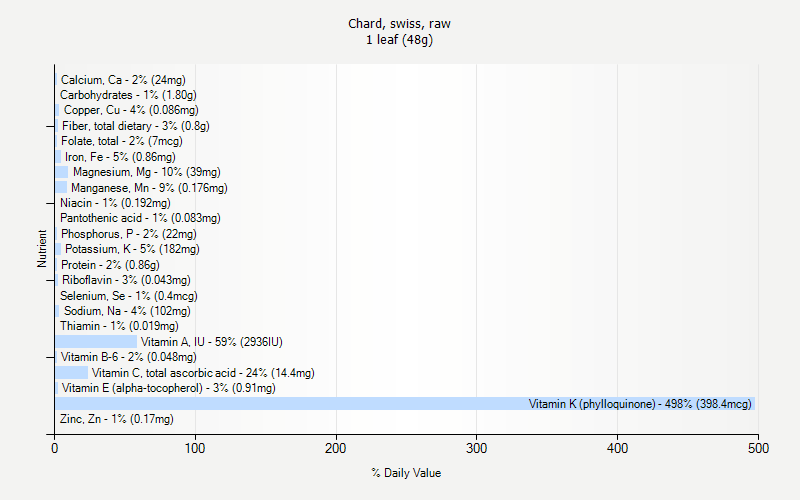Click the '1 leaf (48g)' subtitle

(x=406, y=40)
